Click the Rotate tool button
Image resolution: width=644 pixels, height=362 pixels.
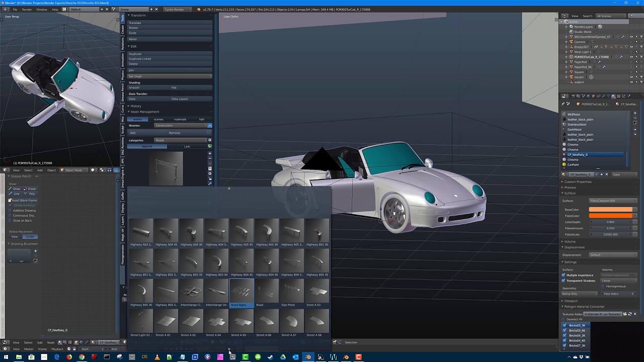coord(170,28)
